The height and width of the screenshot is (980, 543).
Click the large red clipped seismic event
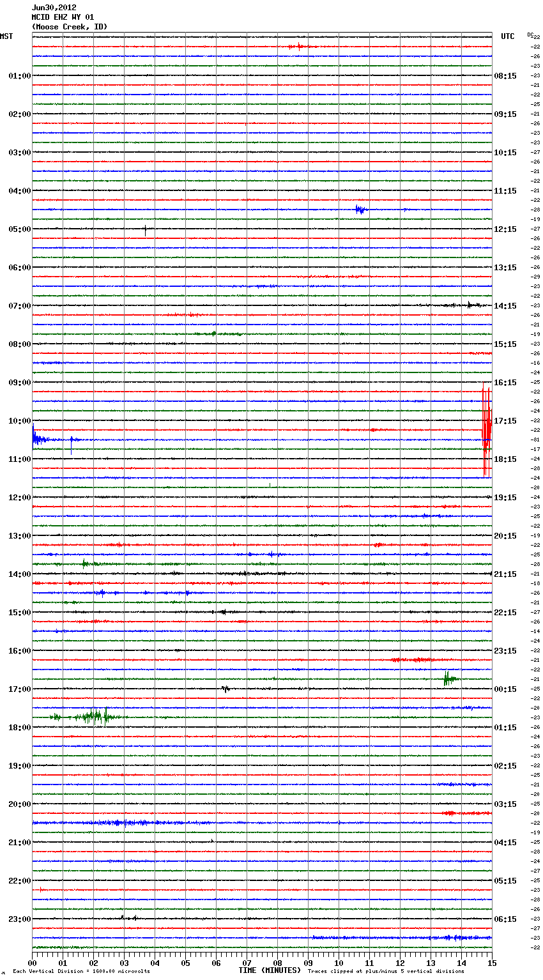[x=487, y=430]
